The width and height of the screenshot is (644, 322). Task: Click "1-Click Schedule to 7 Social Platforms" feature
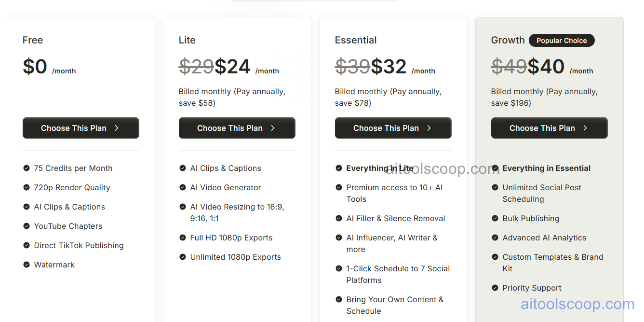pyautogui.click(x=398, y=274)
